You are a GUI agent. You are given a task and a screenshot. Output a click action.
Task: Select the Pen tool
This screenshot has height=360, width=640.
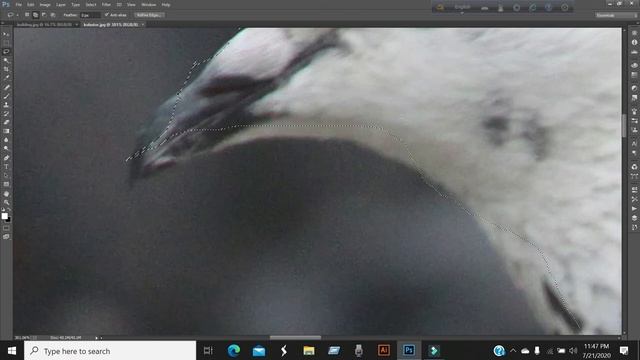[6, 158]
